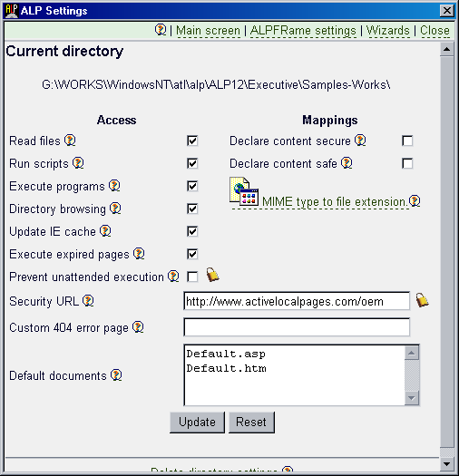Image resolution: width=459 pixels, height=476 pixels.
Task: Check the Declare content safe box
Action: 407,163
